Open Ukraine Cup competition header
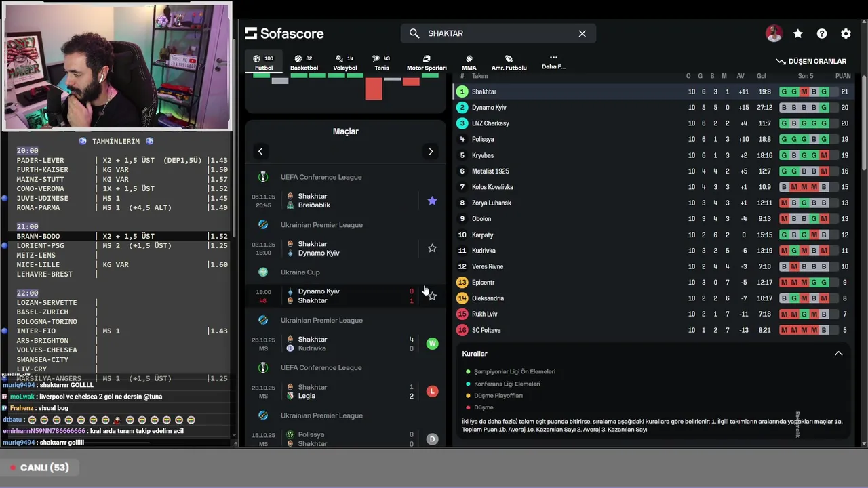Viewport: 868px width, 488px height. pyautogui.click(x=300, y=272)
